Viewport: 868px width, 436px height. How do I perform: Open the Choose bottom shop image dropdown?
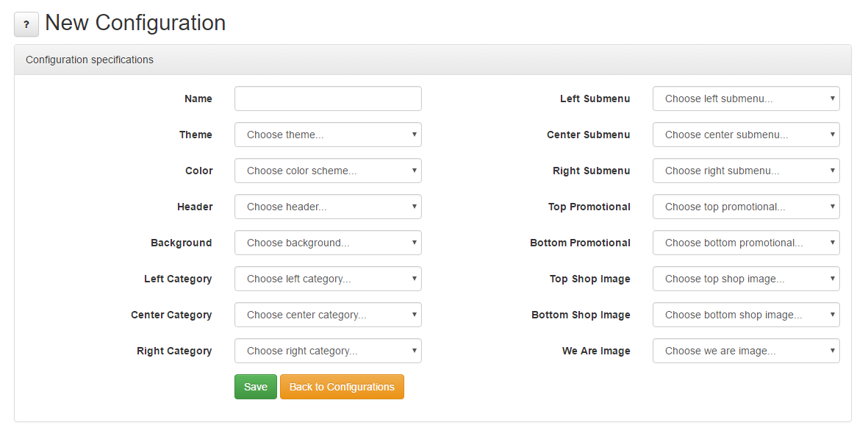point(746,315)
